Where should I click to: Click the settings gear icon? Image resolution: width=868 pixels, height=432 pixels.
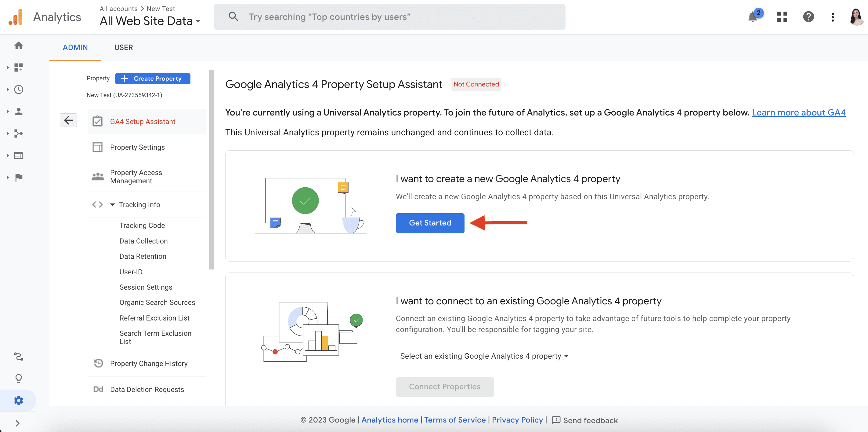click(18, 400)
